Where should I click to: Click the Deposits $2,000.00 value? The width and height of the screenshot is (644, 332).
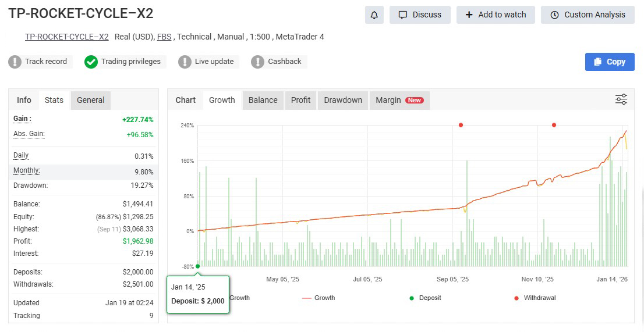click(138, 272)
